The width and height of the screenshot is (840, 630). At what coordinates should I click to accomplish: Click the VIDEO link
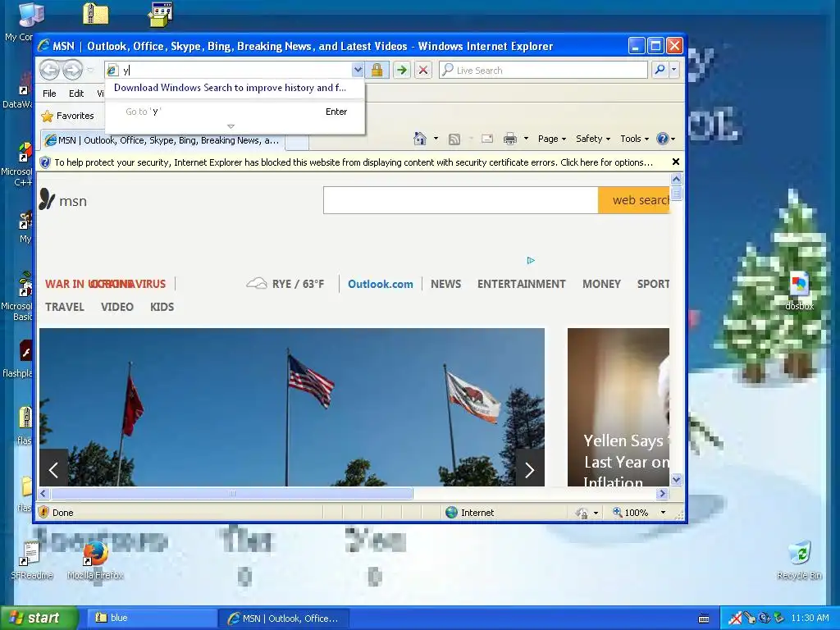116,307
